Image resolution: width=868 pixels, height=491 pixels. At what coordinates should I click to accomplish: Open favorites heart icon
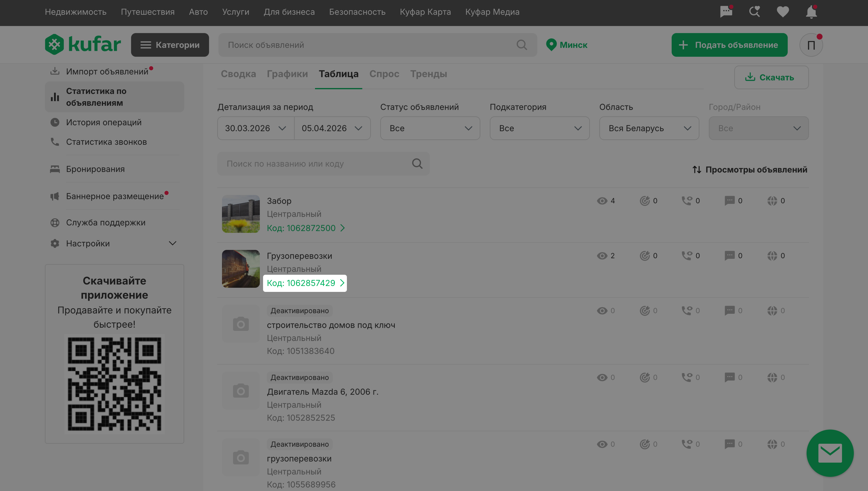click(x=783, y=12)
